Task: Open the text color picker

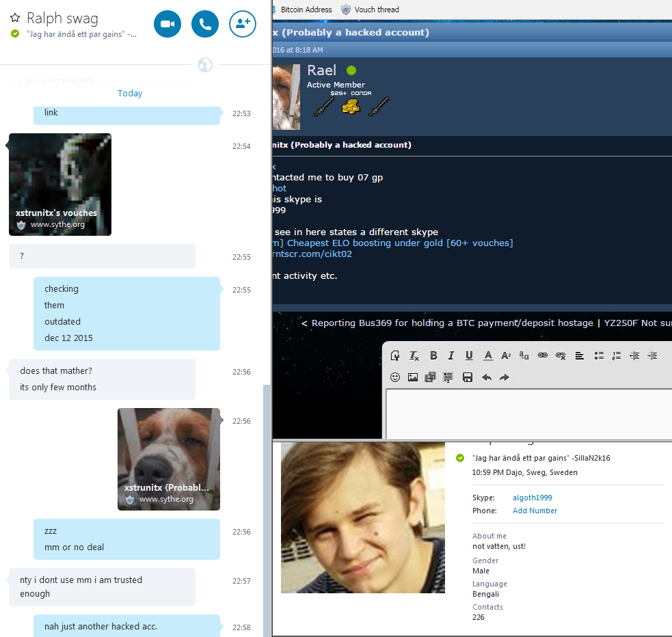Action: [x=487, y=355]
